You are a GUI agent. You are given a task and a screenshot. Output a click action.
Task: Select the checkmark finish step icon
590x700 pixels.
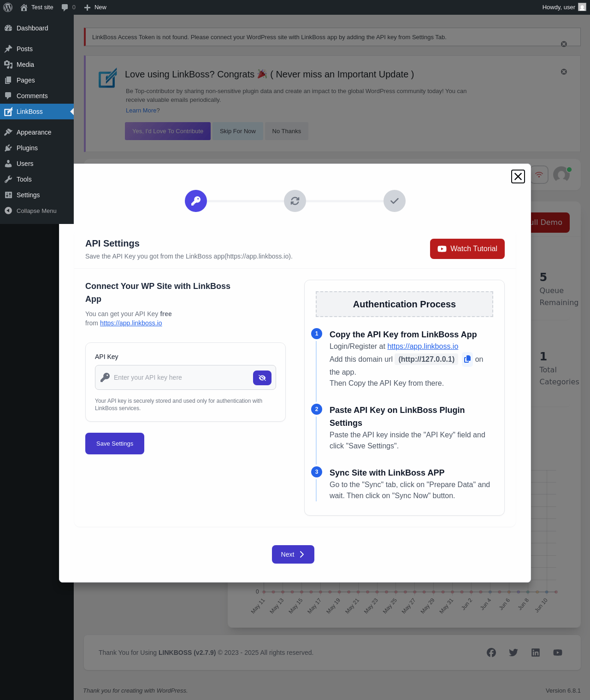point(395,201)
